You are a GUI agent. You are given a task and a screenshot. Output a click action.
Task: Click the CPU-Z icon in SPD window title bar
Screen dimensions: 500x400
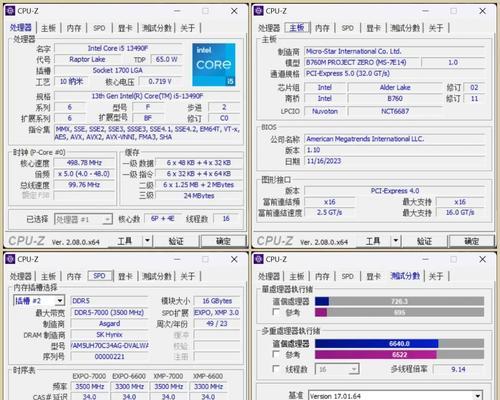10,259
